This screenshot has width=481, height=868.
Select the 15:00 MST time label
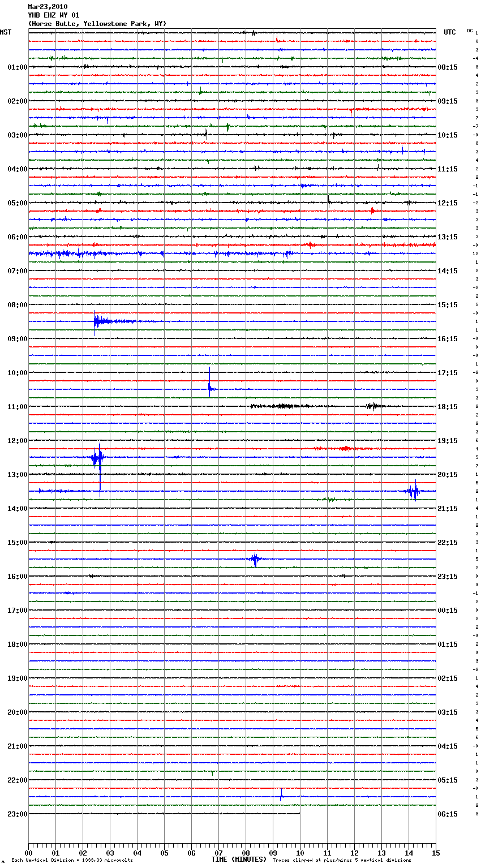[18, 543]
